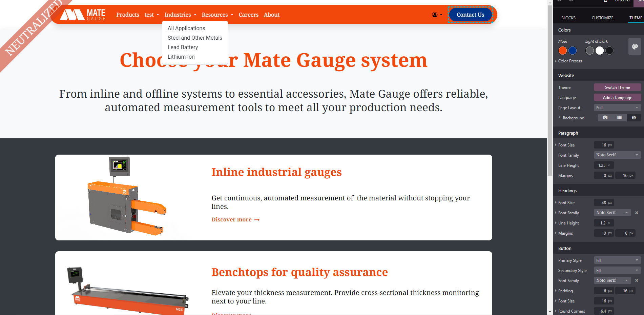This screenshot has width=644, height=315.
Task: Open the Page Layout dropdown
Action: [x=617, y=107]
